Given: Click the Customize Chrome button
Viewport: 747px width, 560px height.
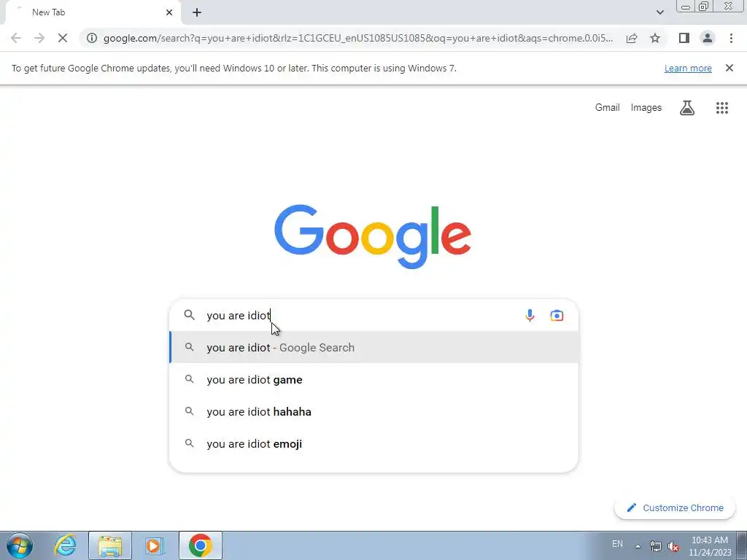Looking at the screenshot, I should pyautogui.click(x=675, y=507).
